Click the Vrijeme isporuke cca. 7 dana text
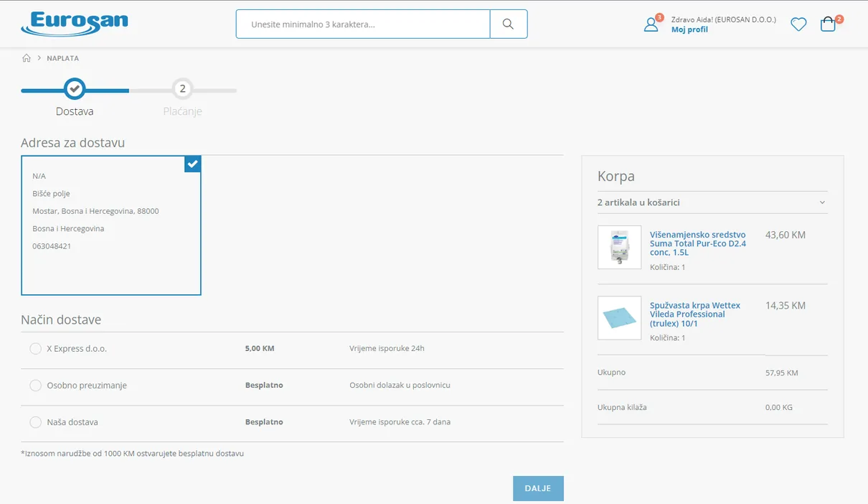 pos(400,421)
